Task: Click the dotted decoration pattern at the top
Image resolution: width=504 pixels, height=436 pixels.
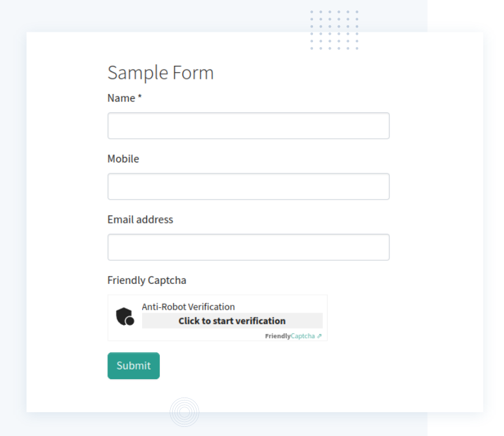Action: pyautogui.click(x=334, y=28)
